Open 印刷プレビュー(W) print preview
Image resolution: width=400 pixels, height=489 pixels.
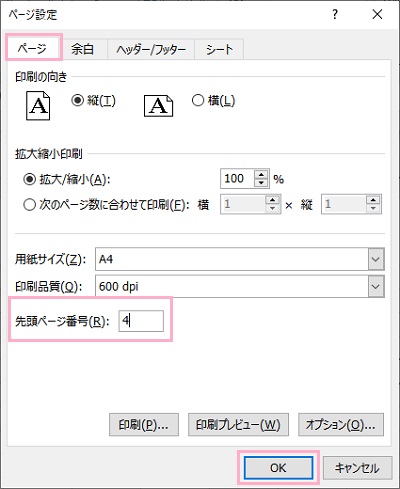pos(238,425)
